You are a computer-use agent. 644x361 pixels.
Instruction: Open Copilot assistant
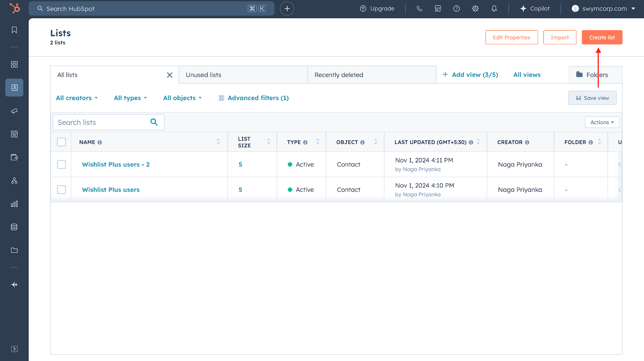[x=535, y=8]
